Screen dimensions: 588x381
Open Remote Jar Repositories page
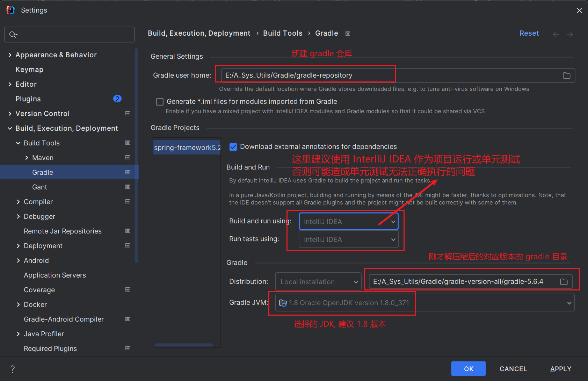click(x=63, y=231)
